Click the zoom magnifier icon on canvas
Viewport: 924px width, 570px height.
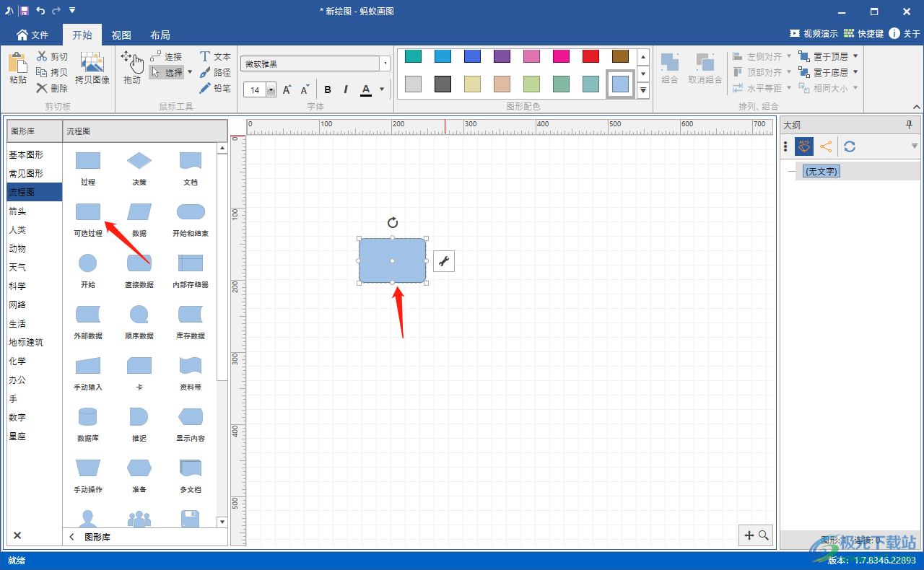pyautogui.click(x=763, y=535)
